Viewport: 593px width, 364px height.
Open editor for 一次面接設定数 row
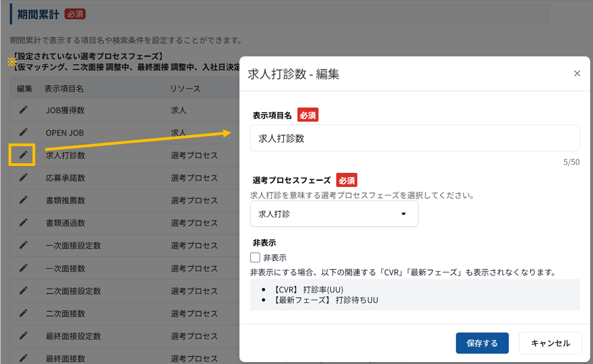click(x=23, y=245)
